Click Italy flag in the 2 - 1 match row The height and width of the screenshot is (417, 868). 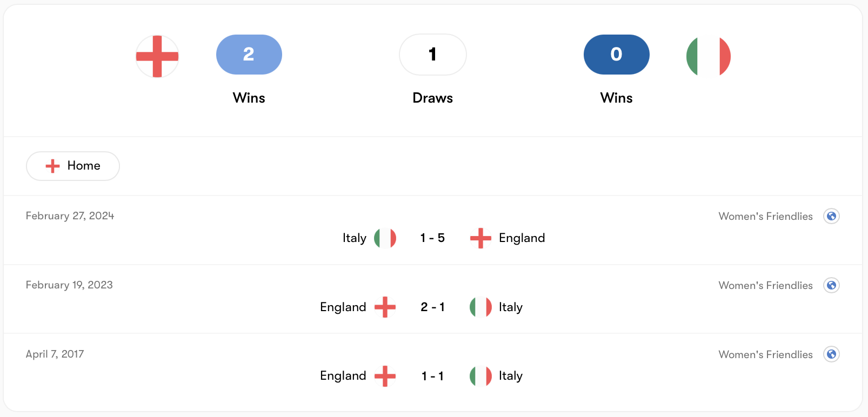click(x=480, y=307)
